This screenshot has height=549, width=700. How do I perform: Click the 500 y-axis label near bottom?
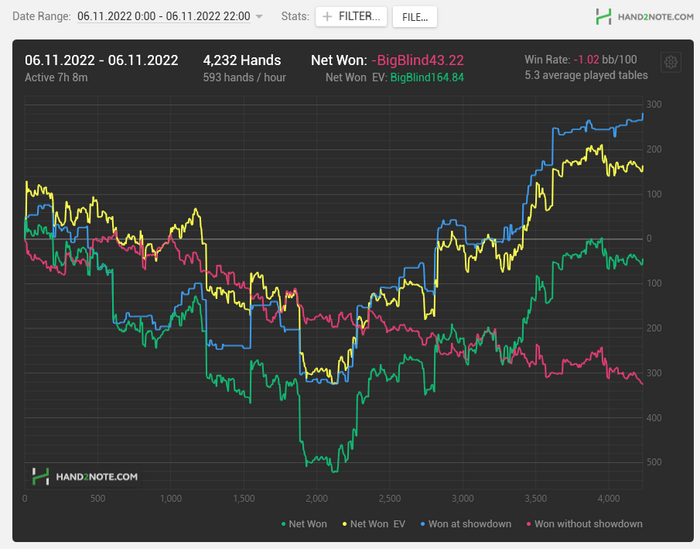coord(654,462)
